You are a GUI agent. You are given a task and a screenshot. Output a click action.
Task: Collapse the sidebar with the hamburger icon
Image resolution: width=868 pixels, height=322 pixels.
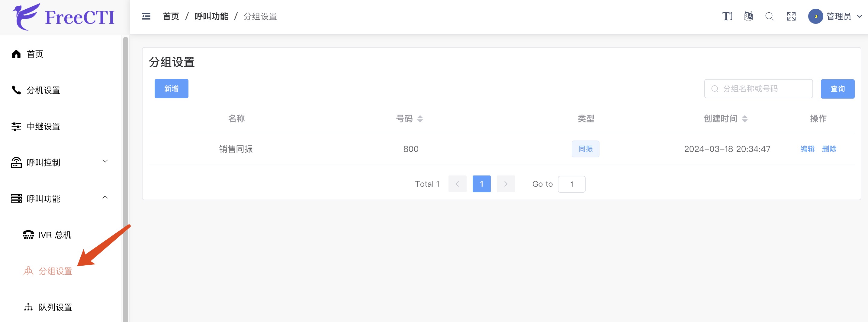146,16
